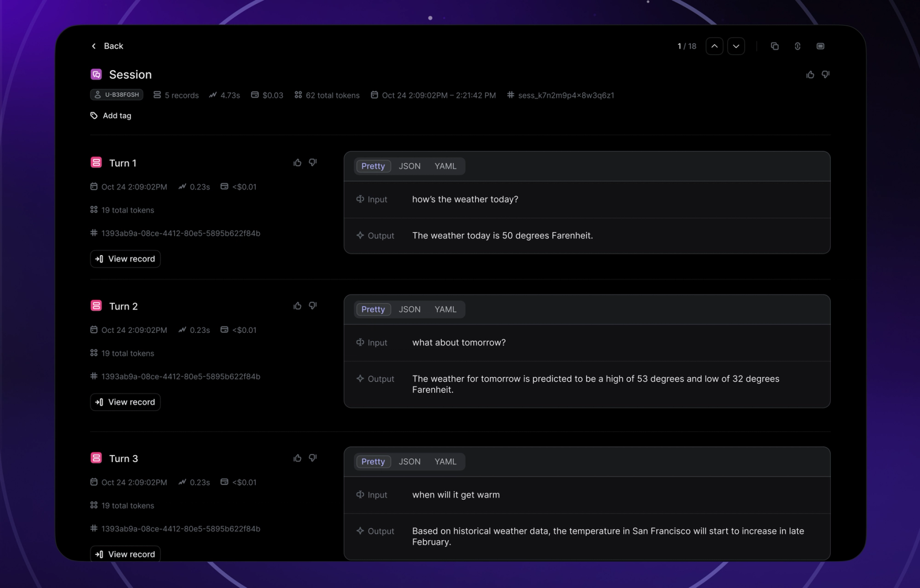Switch Turn 3 view to YAML
Screen dimensions: 920x588
(x=445, y=461)
